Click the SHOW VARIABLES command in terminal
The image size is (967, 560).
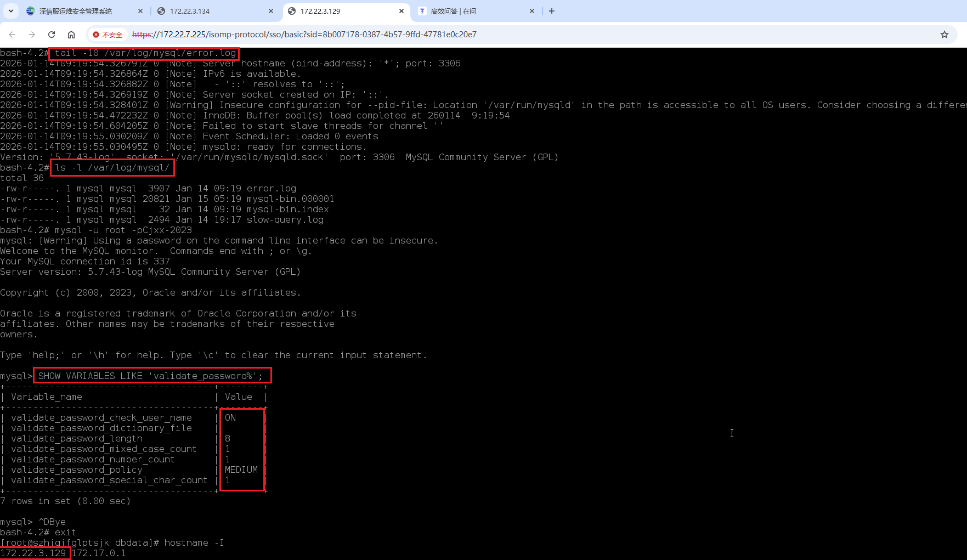[150, 376]
